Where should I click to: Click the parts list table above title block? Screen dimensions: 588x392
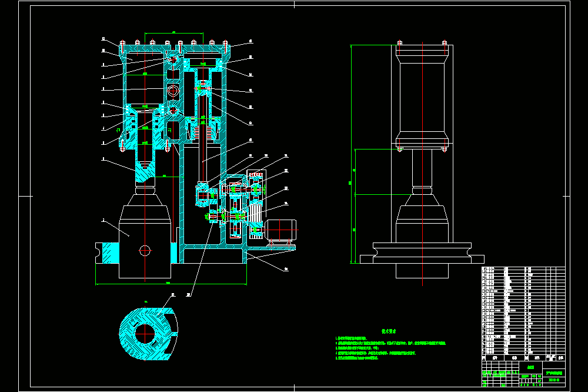pos(523,311)
